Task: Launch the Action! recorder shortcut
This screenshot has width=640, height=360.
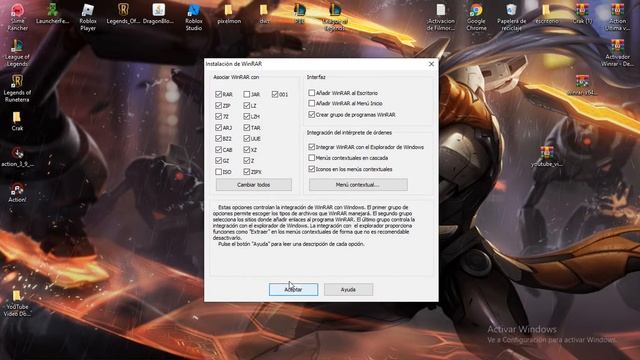Action: pos(17,193)
